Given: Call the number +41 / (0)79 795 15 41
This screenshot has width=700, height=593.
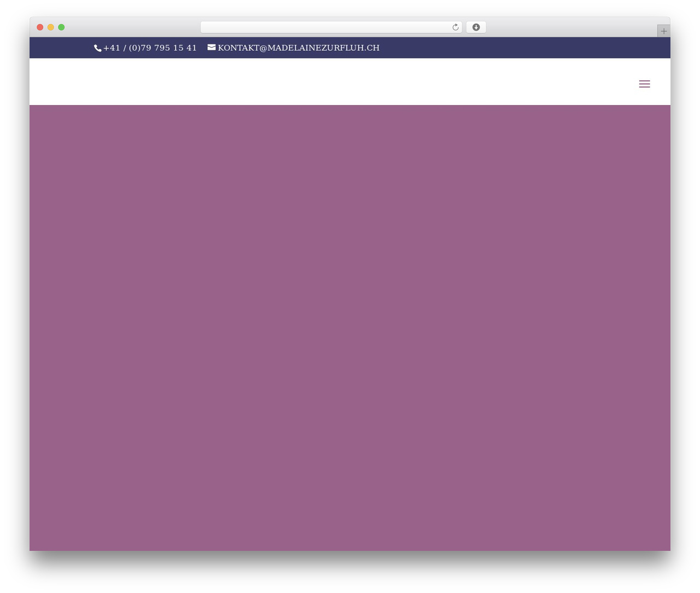Looking at the screenshot, I should (150, 48).
